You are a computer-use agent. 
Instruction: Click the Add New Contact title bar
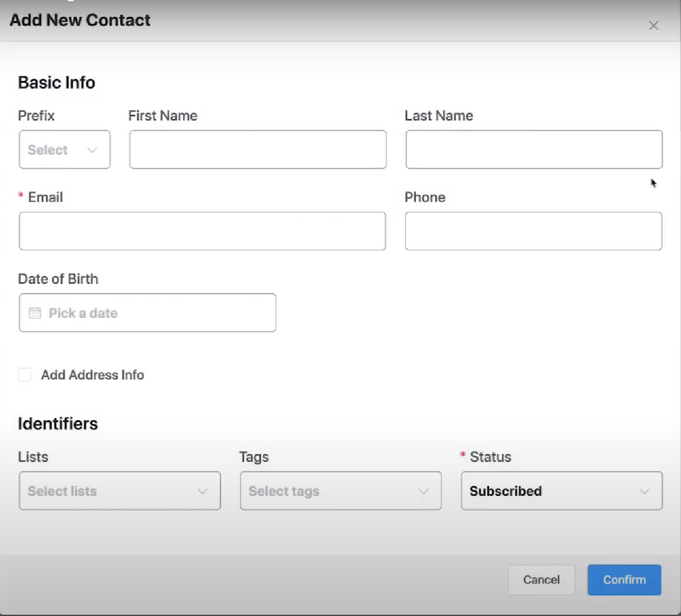coord(79,20)
